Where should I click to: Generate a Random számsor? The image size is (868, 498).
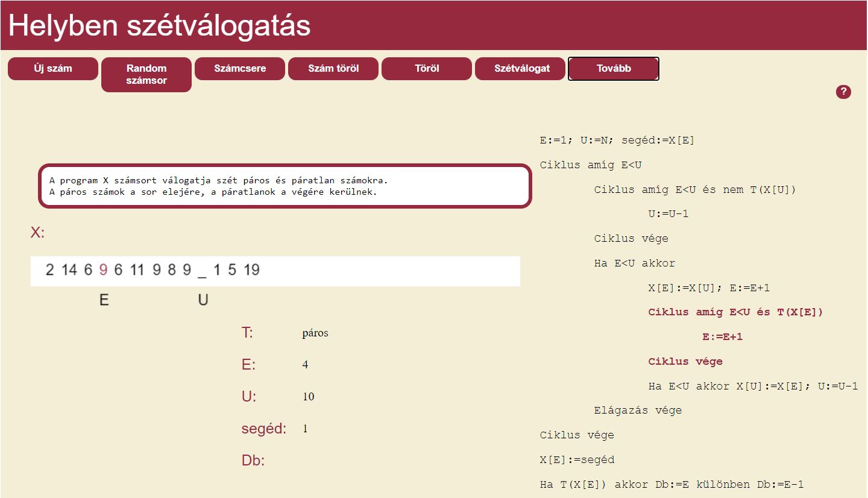tap(146, 74)
